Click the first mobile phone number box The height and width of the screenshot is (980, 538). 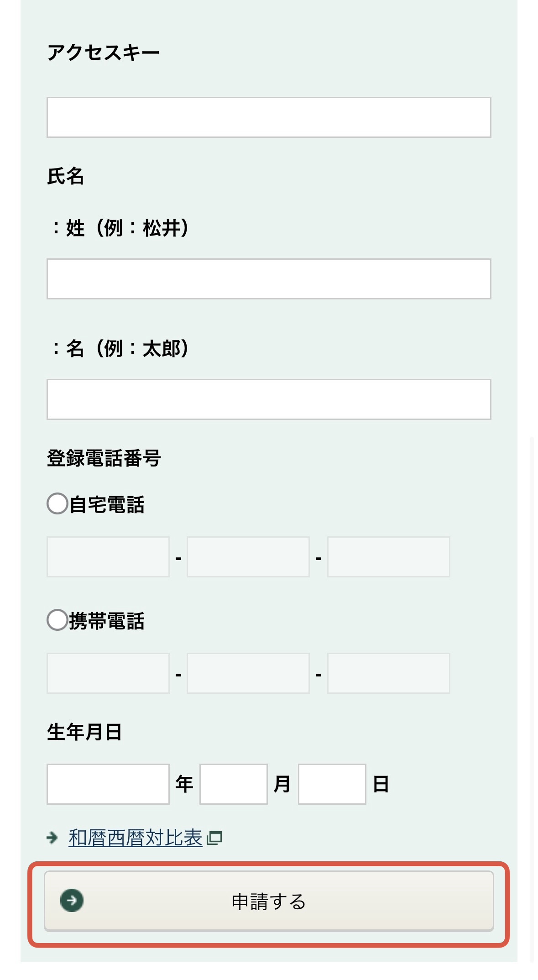click(x=108, y=673)
